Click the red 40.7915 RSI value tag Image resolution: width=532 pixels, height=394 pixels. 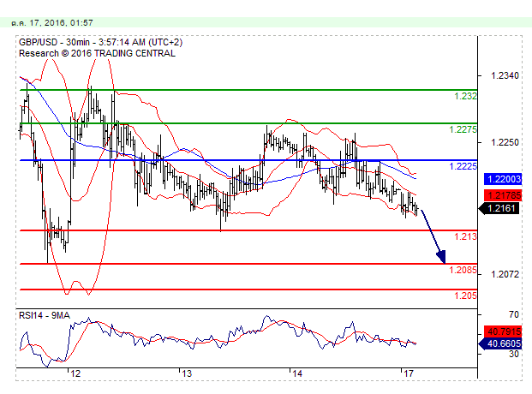pos(503,331)
